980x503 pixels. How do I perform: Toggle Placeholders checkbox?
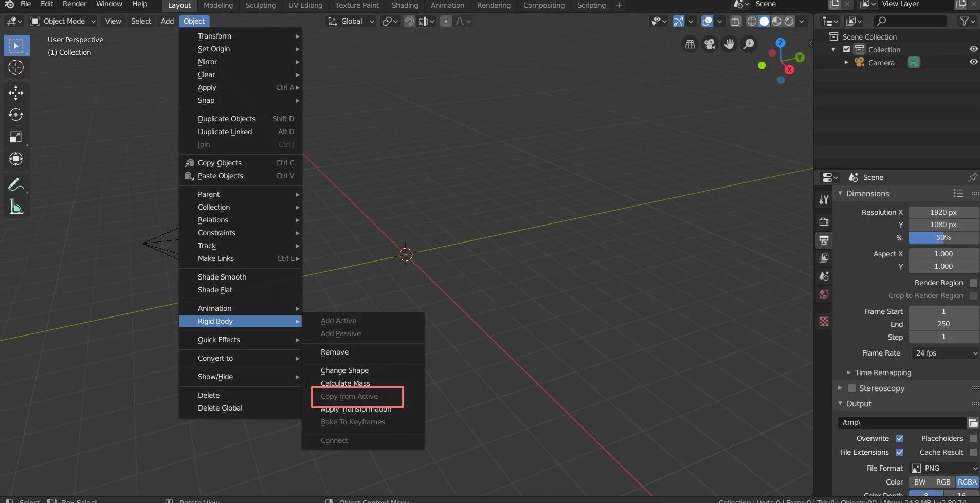click(973, 439)
